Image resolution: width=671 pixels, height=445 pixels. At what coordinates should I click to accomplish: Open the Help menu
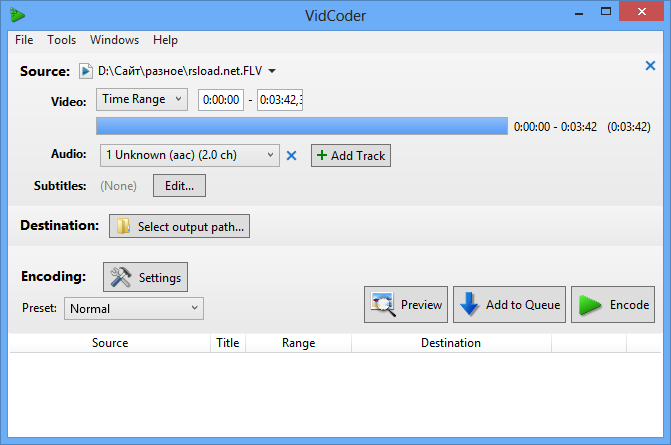165,40
